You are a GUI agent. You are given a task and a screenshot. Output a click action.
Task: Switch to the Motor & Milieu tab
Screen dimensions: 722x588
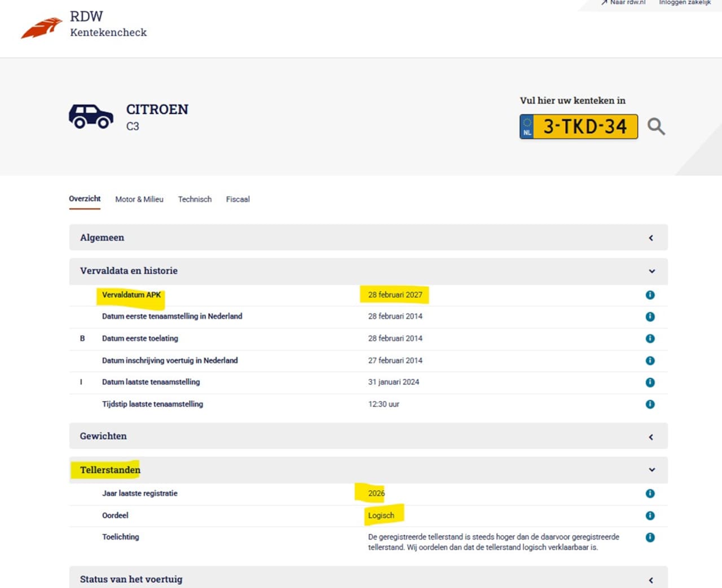[139, 199]
